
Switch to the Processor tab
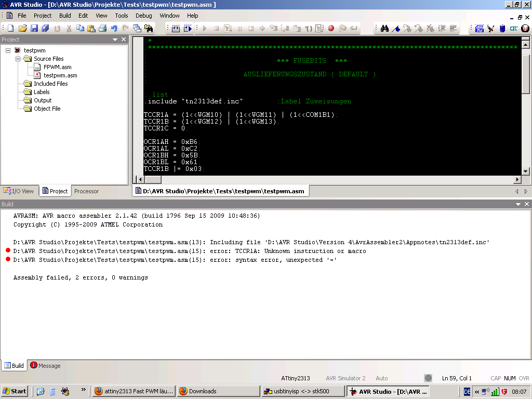coord(86,191)
